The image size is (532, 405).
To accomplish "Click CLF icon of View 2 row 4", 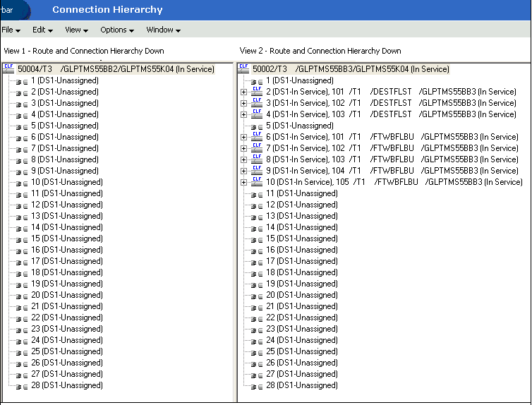I will (257, 114).
